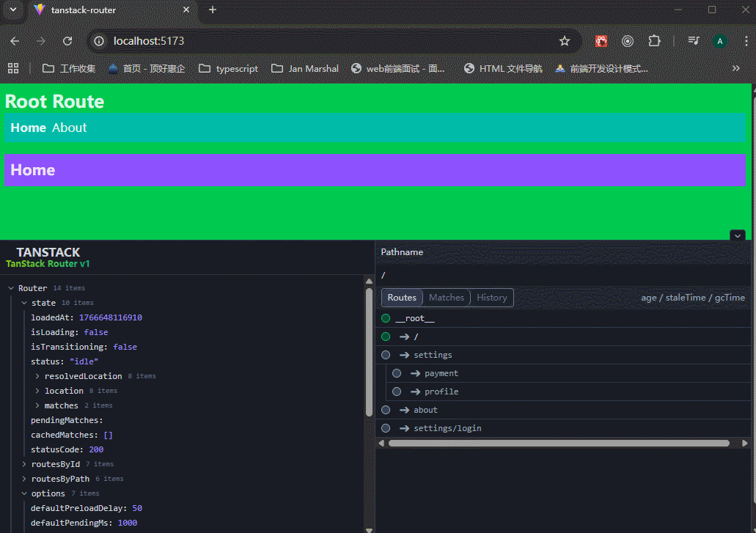756x533 pixels.
Task: Click the horizontal scrollbar in routes panel
Action: [x=558, y=443]
